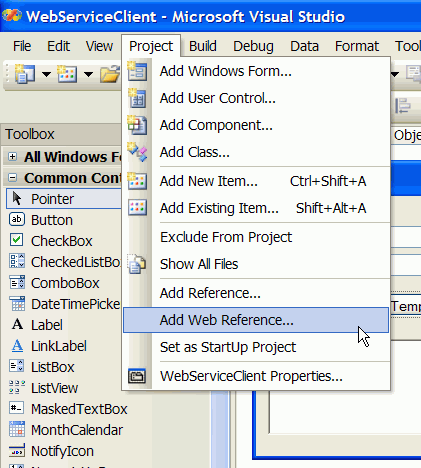The height and width of the screenshot is (468, 421).
Task: Select Exclude From Project
Action: [x=256, y=237]
